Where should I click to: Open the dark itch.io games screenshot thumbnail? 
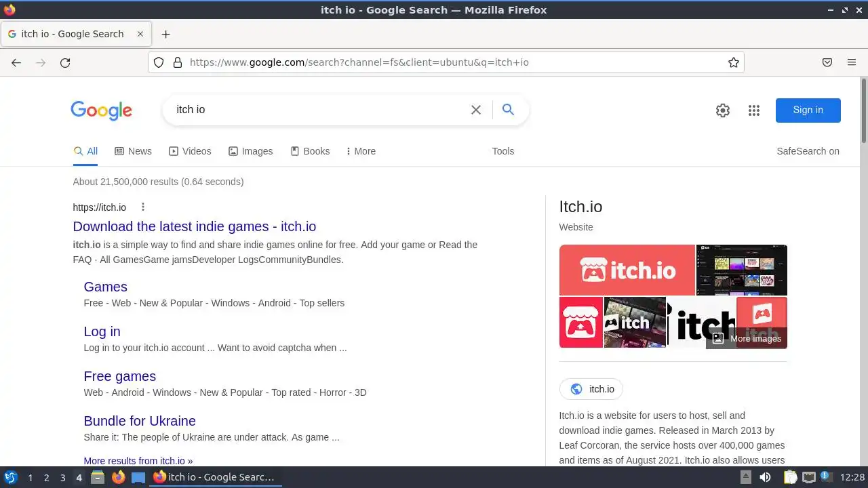742,270
